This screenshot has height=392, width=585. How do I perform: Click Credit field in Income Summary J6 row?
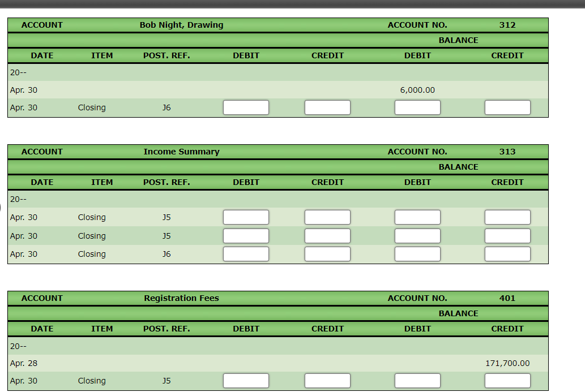click(x=327, y=254)
